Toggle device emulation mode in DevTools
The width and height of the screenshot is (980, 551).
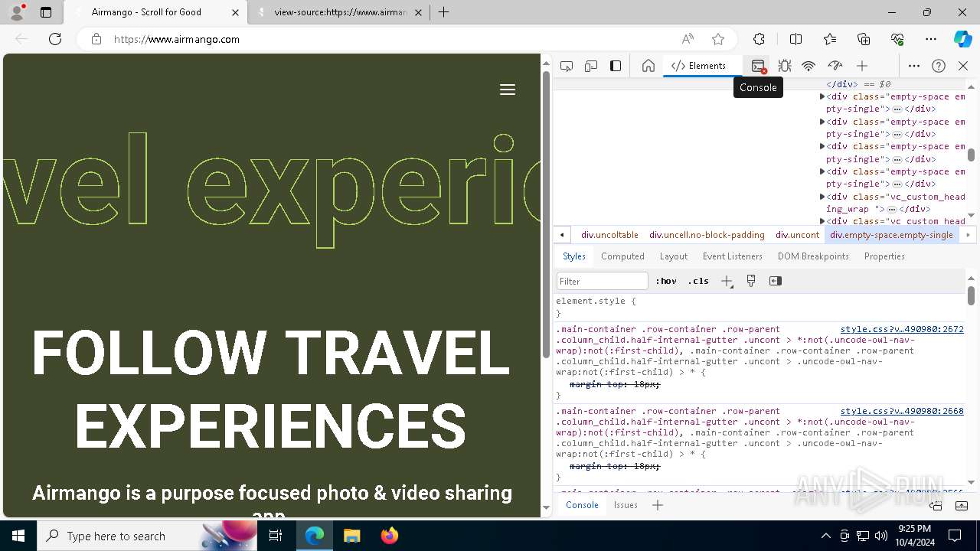click(x=591, y=66)
